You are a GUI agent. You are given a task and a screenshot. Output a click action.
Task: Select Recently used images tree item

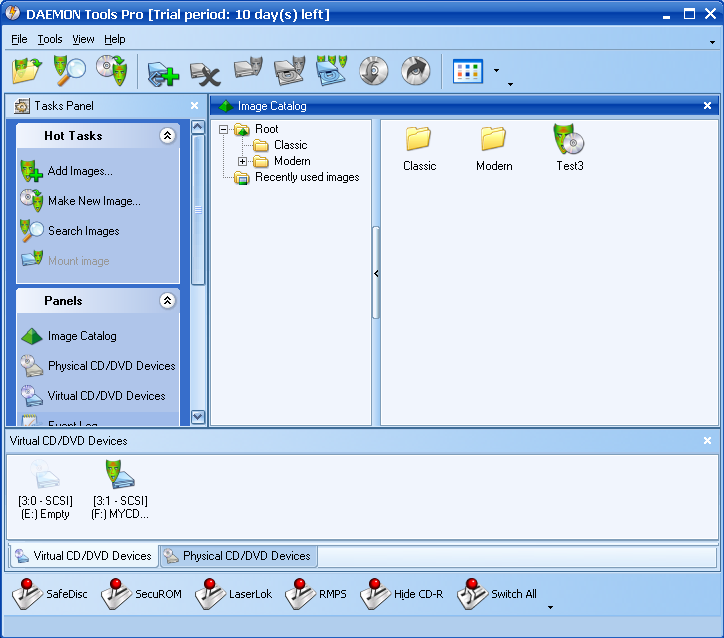tap(307, 177)
